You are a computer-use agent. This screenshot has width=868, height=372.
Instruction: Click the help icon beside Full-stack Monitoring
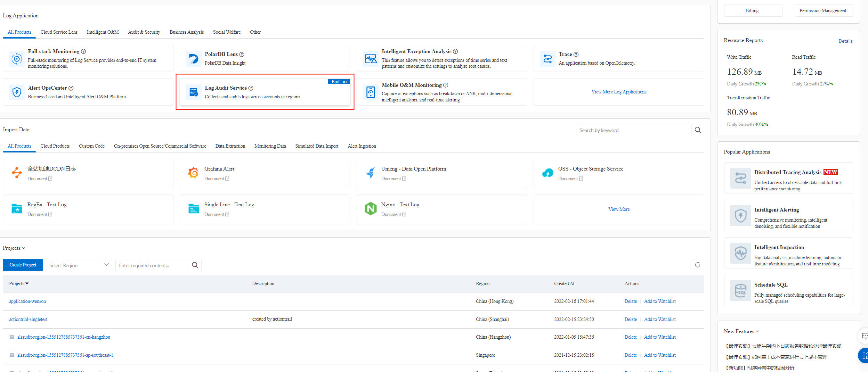click(x=83, y=51)
